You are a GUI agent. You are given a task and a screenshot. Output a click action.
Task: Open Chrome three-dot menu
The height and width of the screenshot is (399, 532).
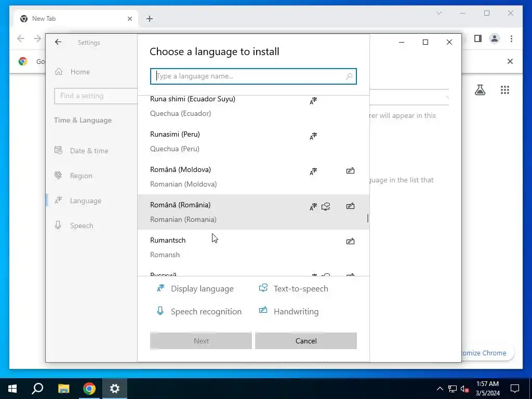tap(511, 38)
